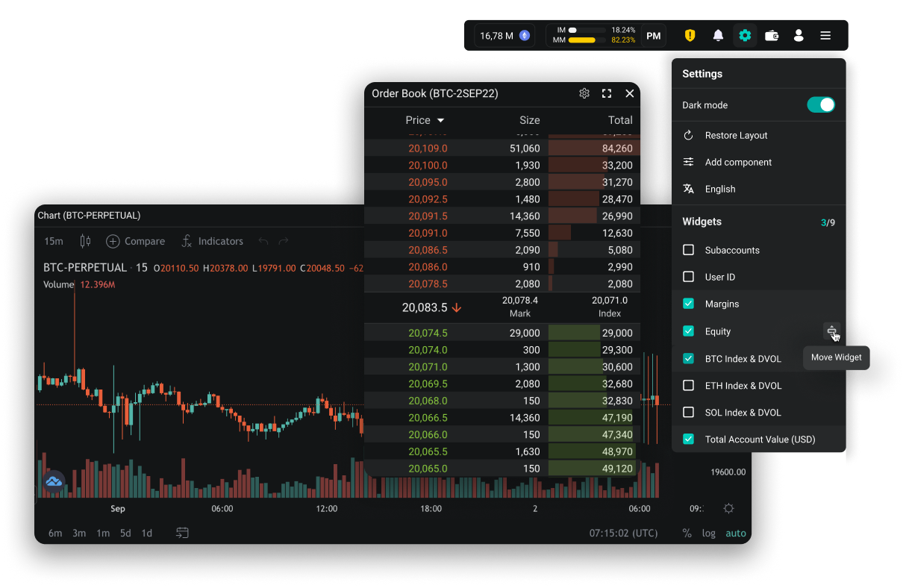This screenshot has height=588, width=906.
Task: Uncheck the Equity widget checkbox
Action: (x=689, y=331)
